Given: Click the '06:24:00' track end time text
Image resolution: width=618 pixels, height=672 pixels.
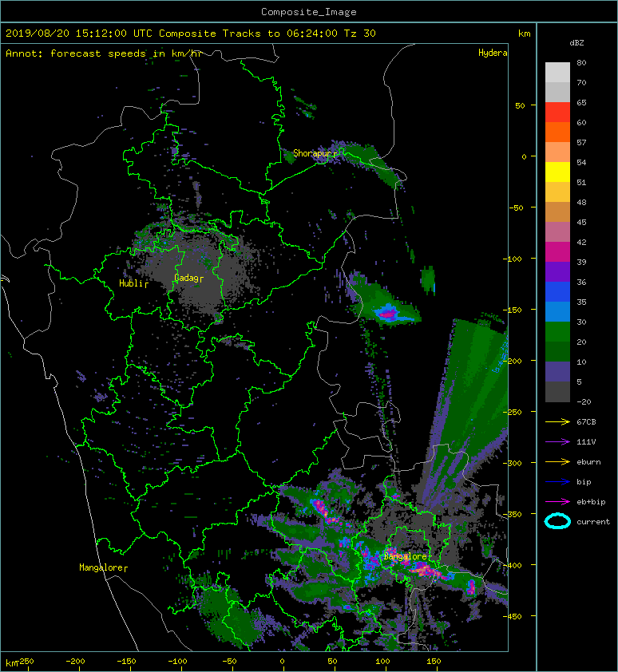Looking at the screenshot, I should (x=311, y=34).
